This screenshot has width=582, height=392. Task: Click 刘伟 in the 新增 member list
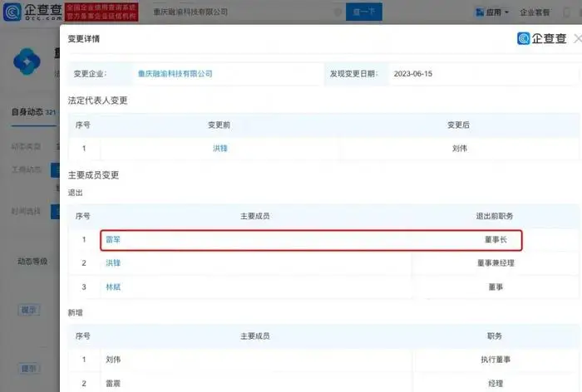(x=113, y=360)
